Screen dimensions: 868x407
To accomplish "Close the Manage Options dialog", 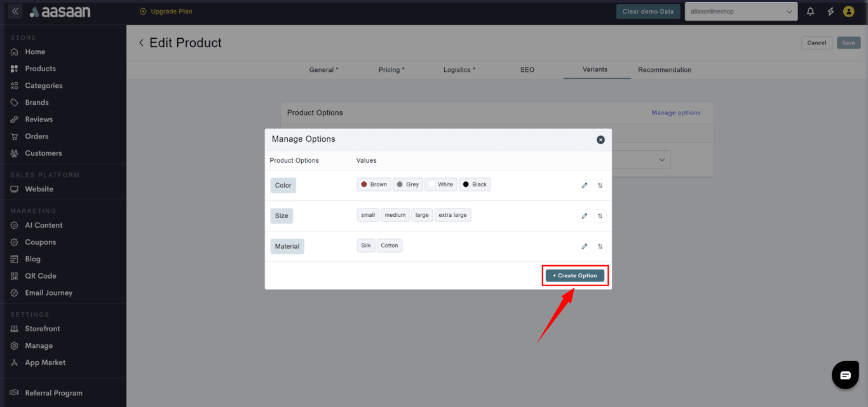I will tap(600, 140).
